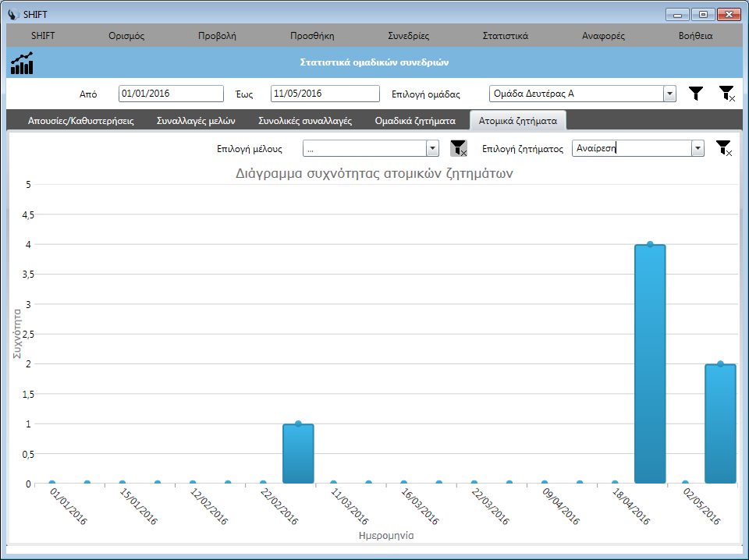The height and width of the screenshot is (560, 749).
Task: Click the y-axis value 4,5
Action: [28, 214]
